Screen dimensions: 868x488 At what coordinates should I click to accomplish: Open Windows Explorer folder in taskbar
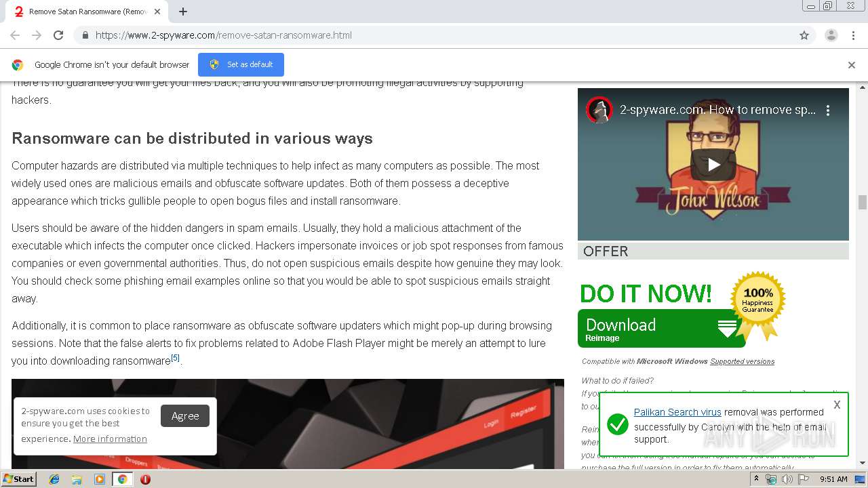click(77, 479)
